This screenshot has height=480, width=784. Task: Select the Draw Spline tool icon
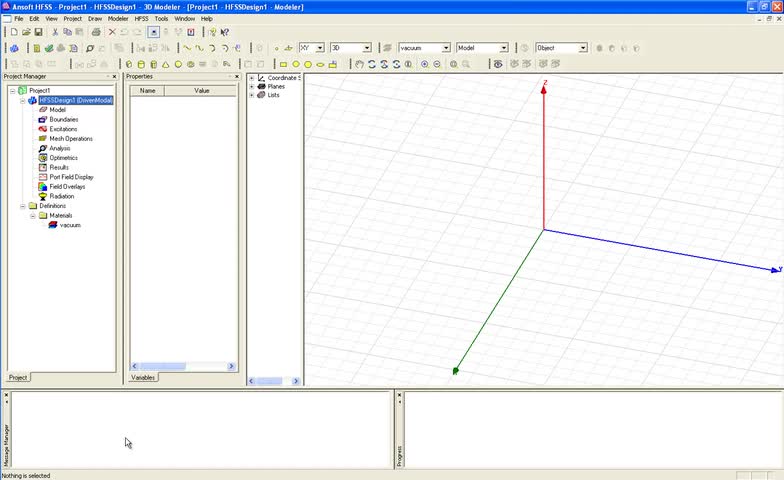click(x=200, y=48)
